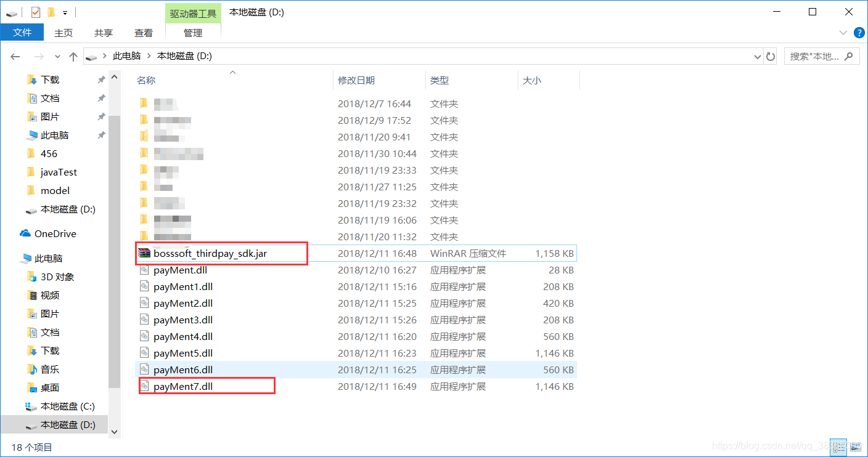
Task: Switch to the 查看 ribbon tab
Action: [x=144, y=33]
